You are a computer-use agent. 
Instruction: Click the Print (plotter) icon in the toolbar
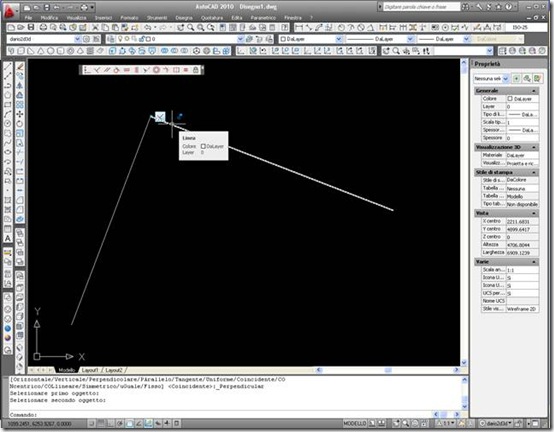43,27
